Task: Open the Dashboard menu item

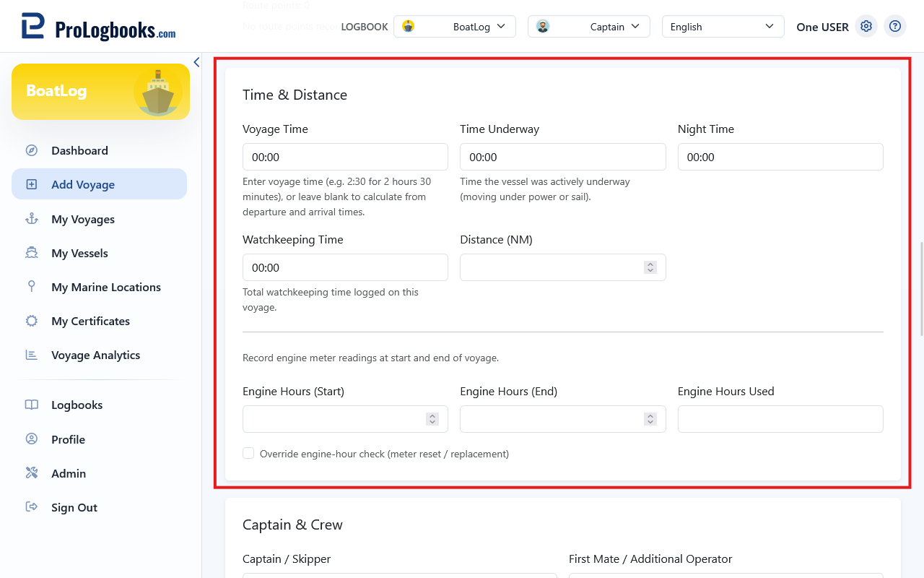Action: pyautogui.click(x=99, y=150)
